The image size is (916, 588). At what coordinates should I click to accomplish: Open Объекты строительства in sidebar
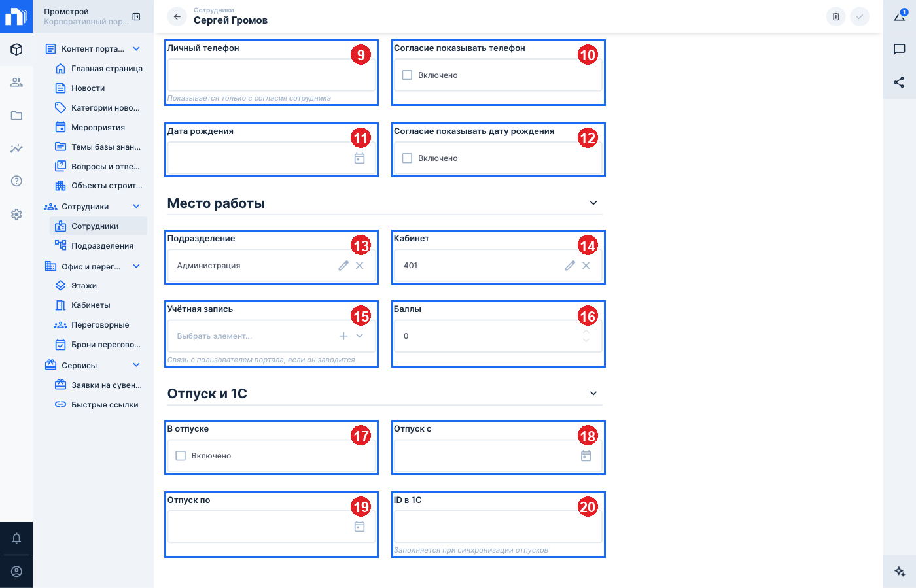pyautogui.click(x=99, y=186)
